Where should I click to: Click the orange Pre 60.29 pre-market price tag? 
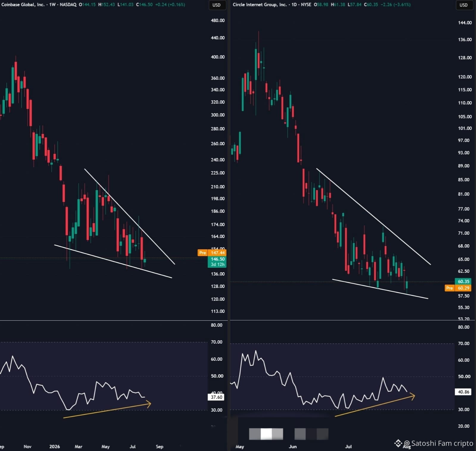pyautogui.click(x=458, y=288)
